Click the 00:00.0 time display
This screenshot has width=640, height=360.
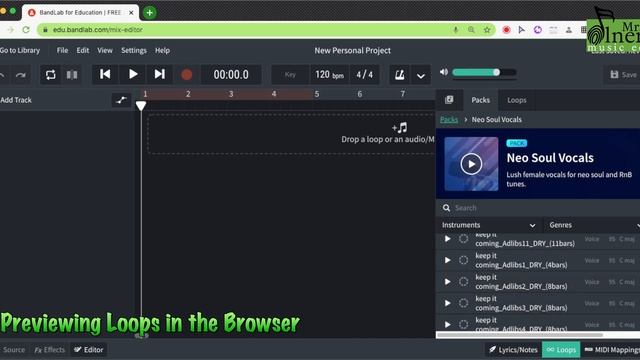pyautogui.click(x=231, y=75)
